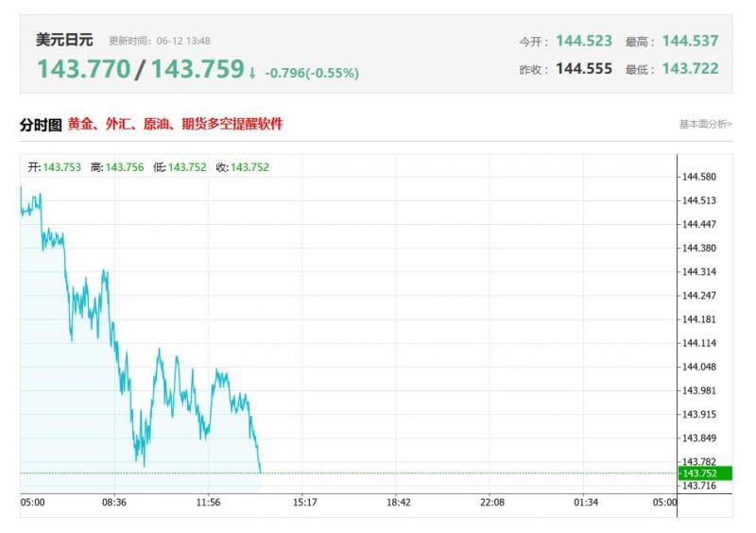Click the 收: 143.752 value in the chart header
Viewport: 756px width, 533px height.
click(x=243, y=167)
